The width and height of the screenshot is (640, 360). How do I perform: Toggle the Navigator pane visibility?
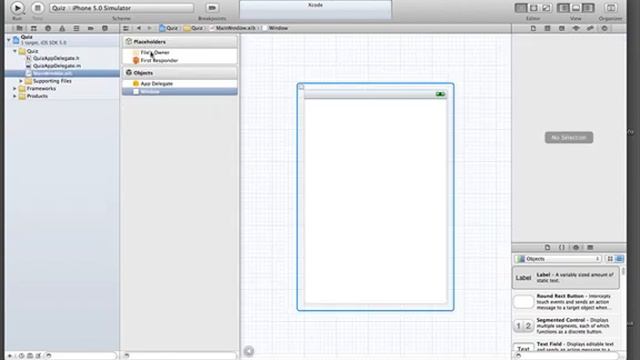[x=563, y=8]
